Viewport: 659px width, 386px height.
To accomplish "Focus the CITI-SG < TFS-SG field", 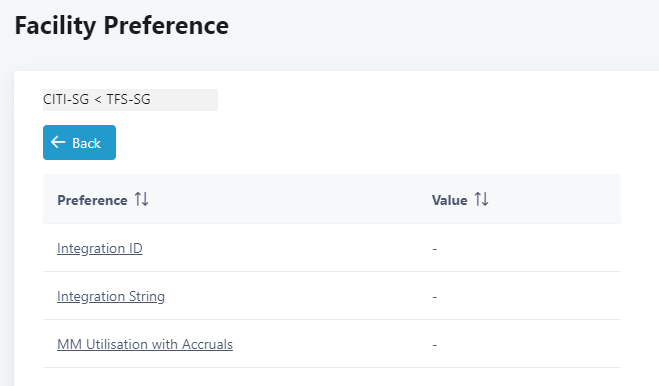I will coord(130,100).
